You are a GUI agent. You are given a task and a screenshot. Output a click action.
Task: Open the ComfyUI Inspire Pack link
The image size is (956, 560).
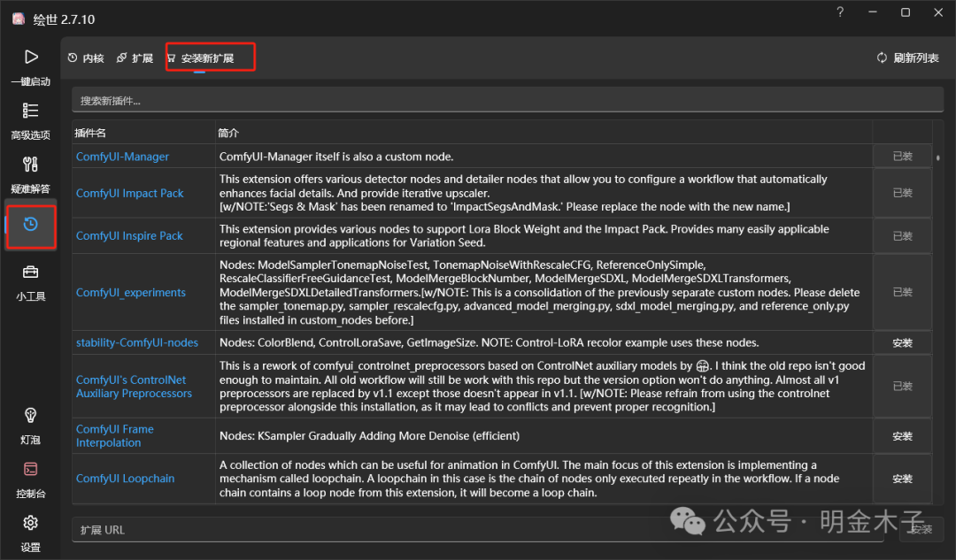pyautogui.click(x=129, y=236)
